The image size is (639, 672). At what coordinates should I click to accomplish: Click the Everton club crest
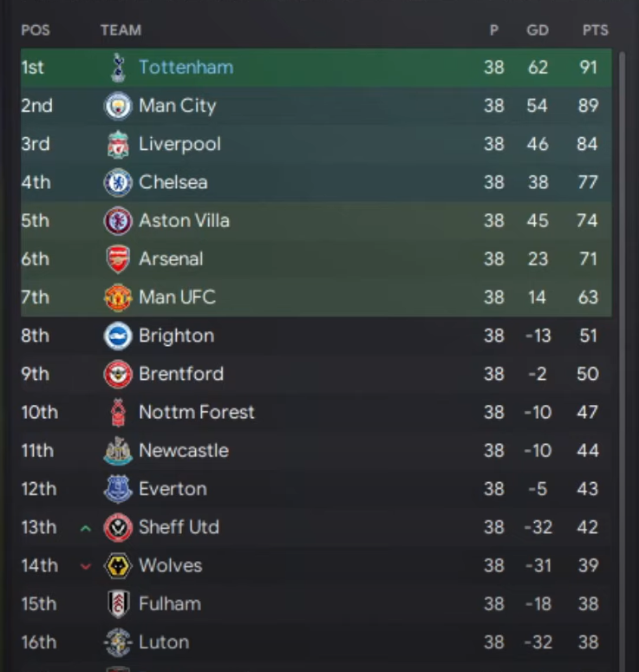click(118, 489)
